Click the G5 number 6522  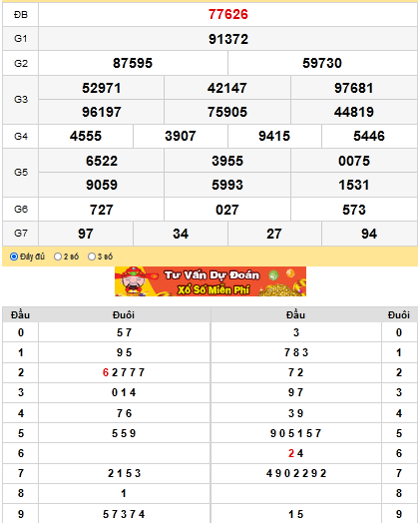[102, 161]
